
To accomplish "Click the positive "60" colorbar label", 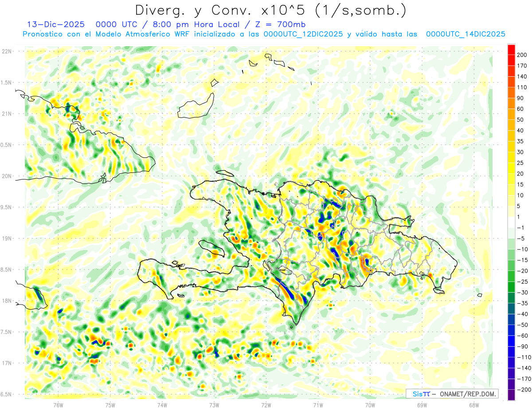I will point(520,109).
